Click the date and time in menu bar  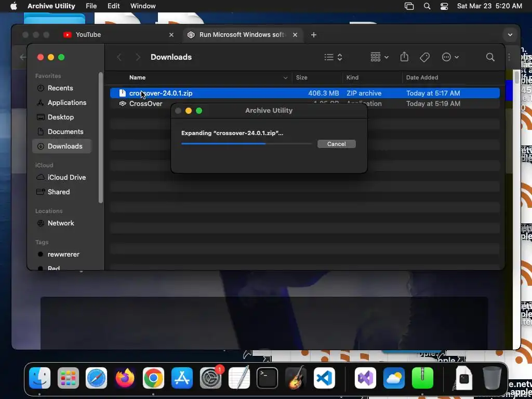click(489, 6)
